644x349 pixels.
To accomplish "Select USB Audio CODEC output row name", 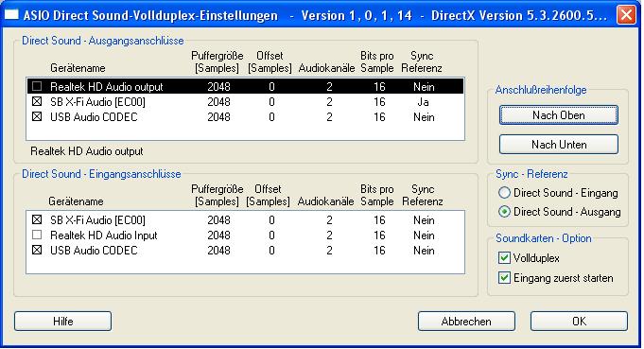I will (94, 117).
